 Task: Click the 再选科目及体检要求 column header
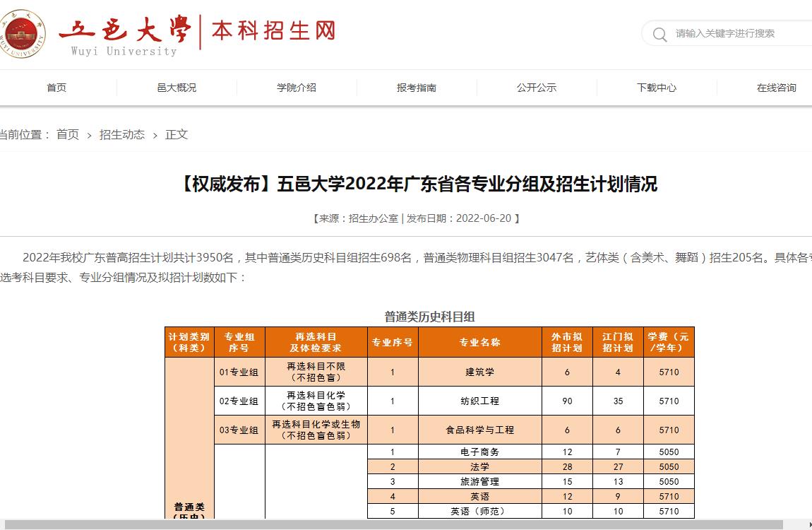click(x=316, y=343)
